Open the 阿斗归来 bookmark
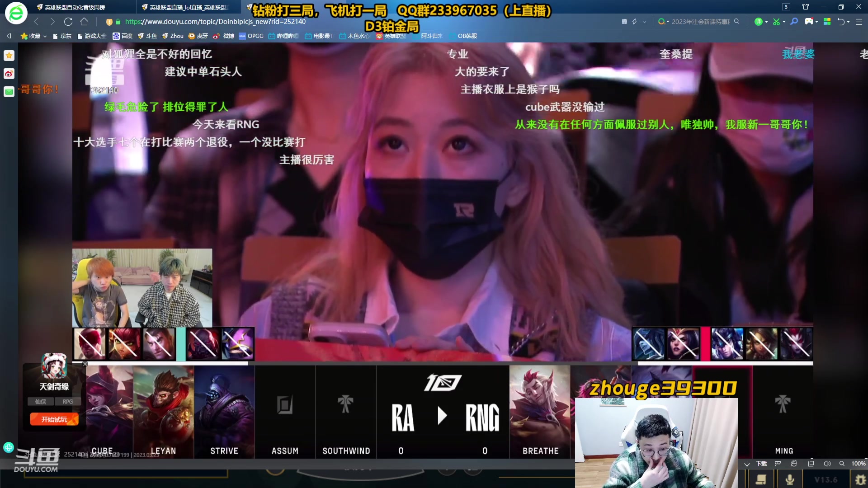Viewport: 868px width, 488px height. (427, 36)
